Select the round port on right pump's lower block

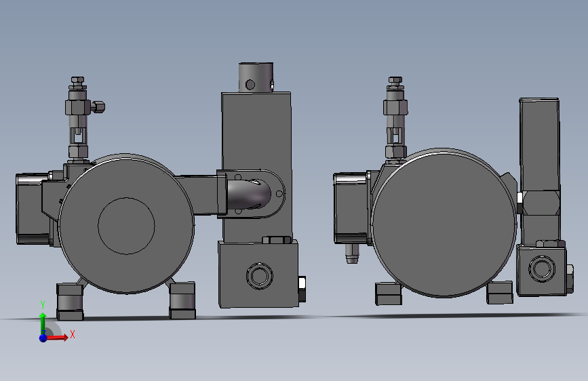click(542, 268)
